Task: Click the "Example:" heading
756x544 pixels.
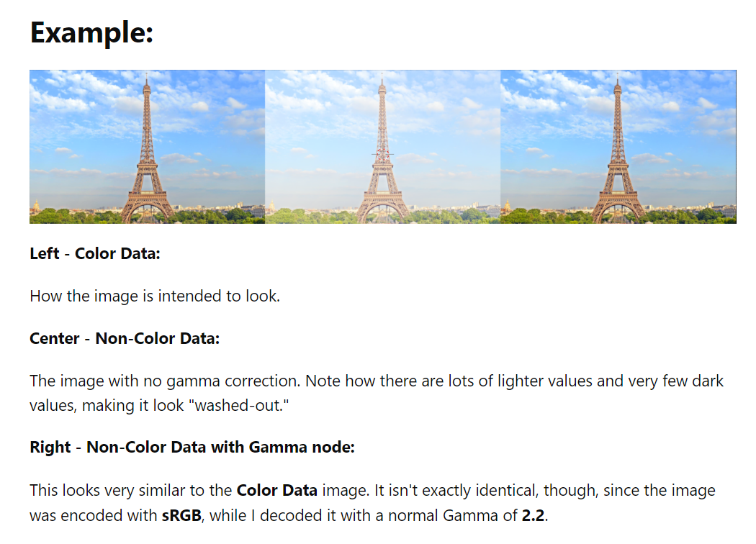Action: pyautogui.click(x=91, y=33)
